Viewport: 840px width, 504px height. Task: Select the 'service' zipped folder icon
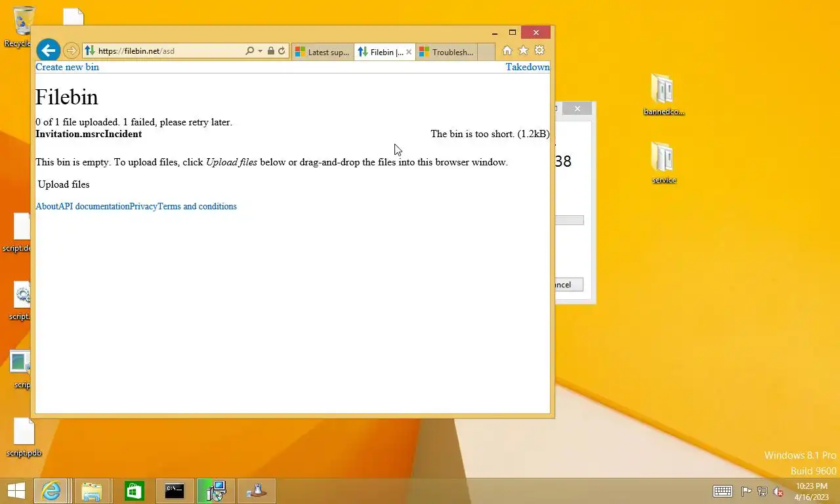(663, 163)
